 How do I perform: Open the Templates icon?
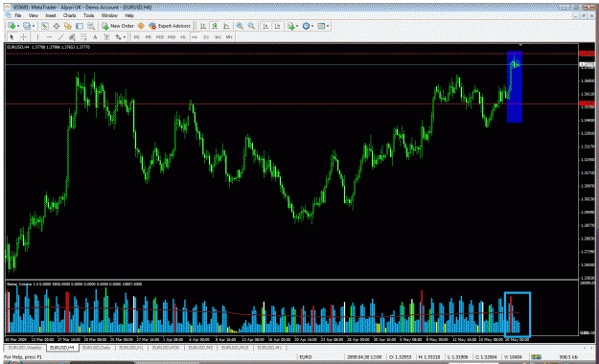pyautogui.click(x=321, y=26)
